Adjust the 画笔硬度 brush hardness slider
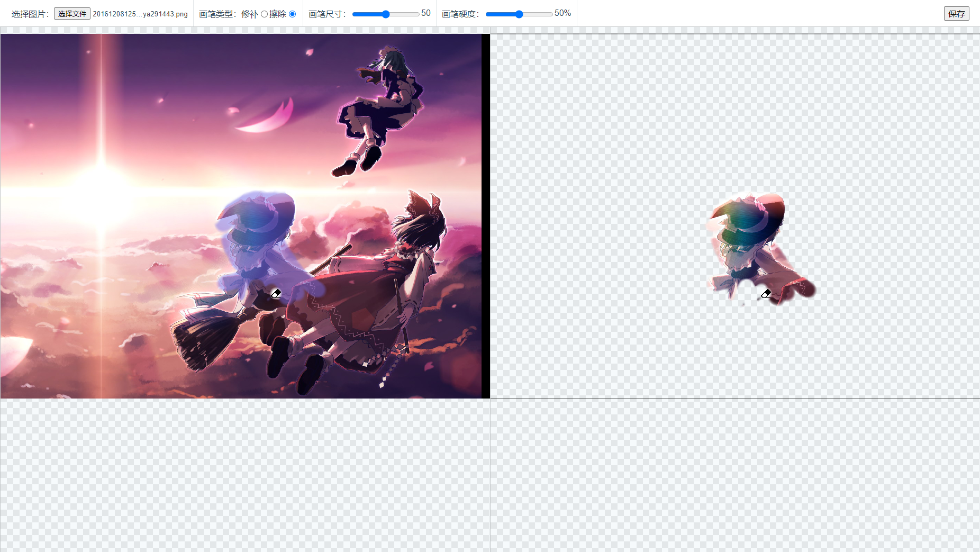Image resolution: width=980 pixels, height=552 pixels. [x=519, y=14]
